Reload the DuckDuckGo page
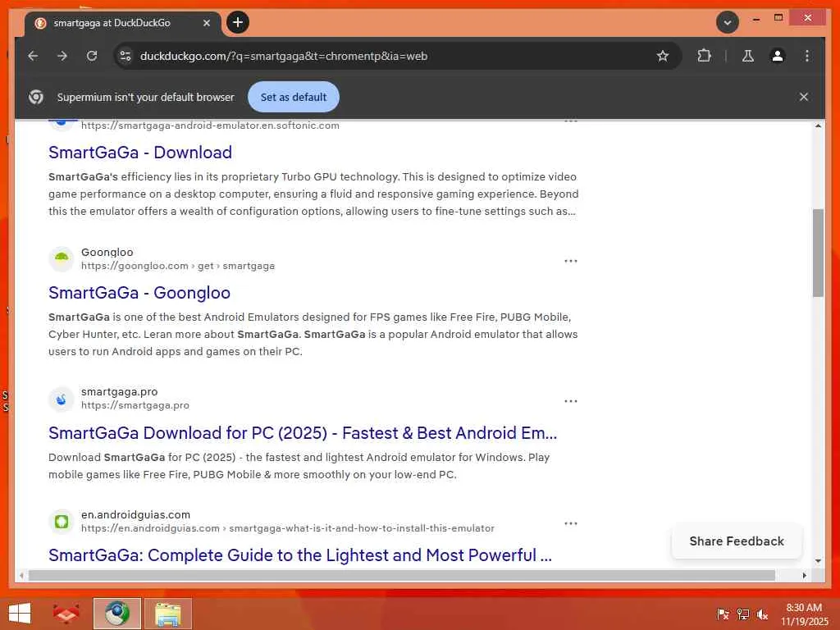840x630 pixels. (92, 56)
